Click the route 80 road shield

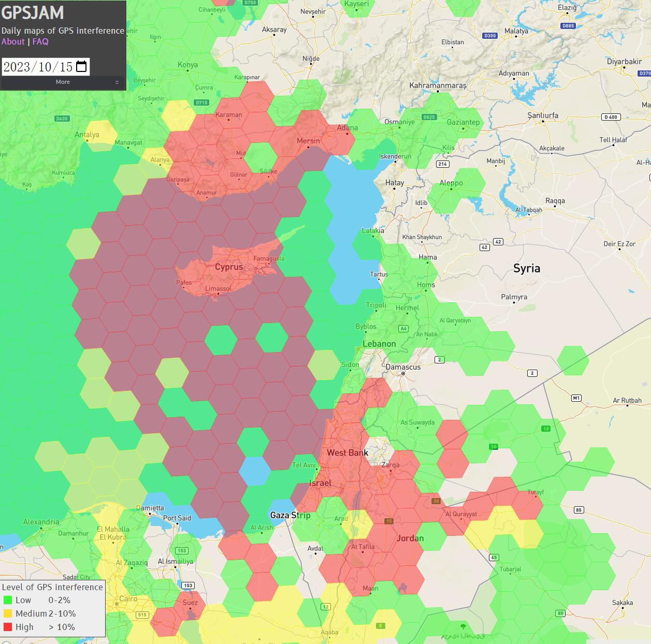click(560, 613)
